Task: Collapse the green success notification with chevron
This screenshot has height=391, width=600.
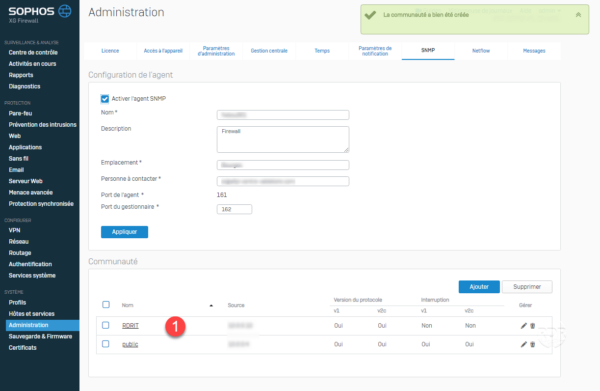Action: [578, 15]
